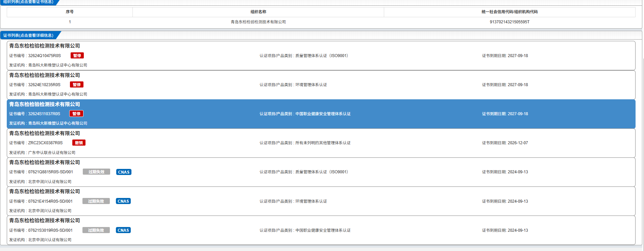Image resolution: width=644 pixels, height=251 pixels.
Task: Click the 所有未列明的其他管理体系认证 category text
Action: (323, 143)
